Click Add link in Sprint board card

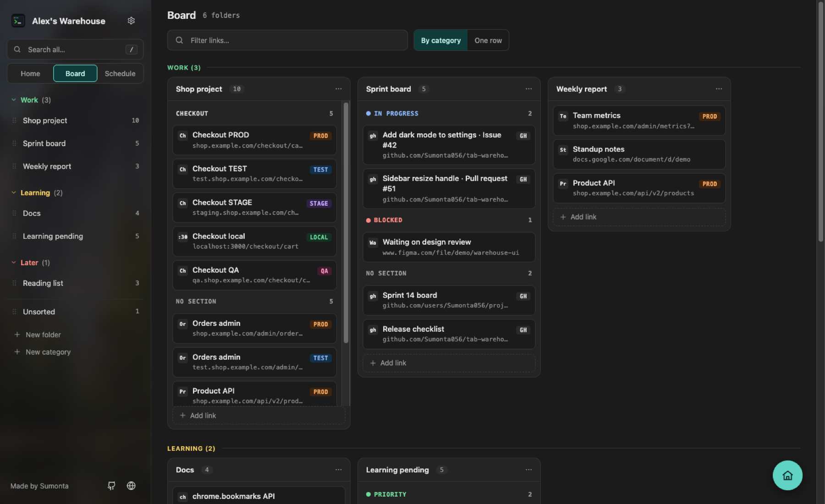coord(449,363)
